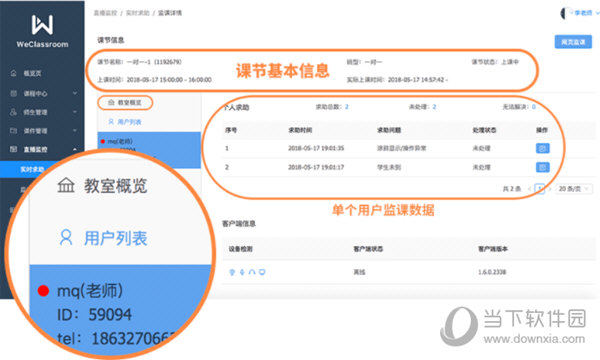Go to the next page arrow
The height and width of the screenshot is (360, 600).
click(x=550, y=189)
